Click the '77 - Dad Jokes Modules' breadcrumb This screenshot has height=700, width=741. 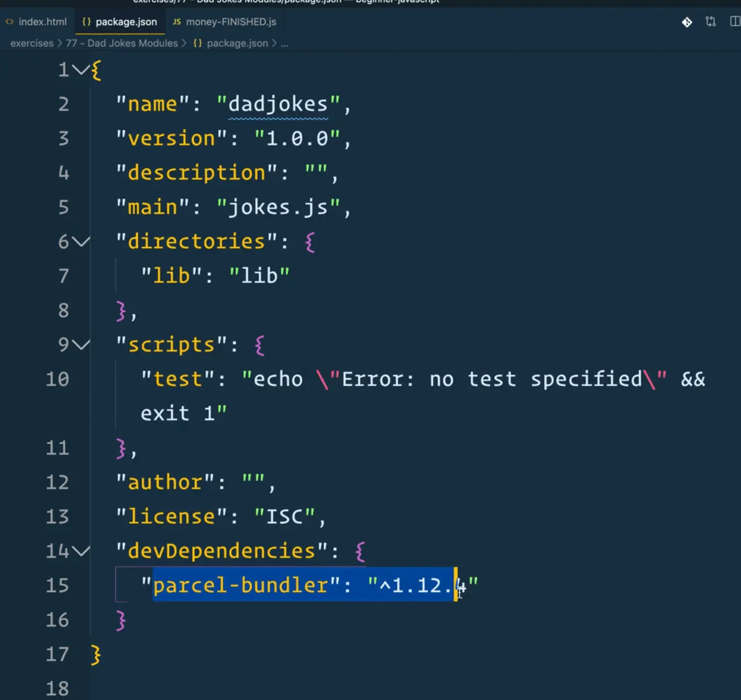[x=122, y=43]
